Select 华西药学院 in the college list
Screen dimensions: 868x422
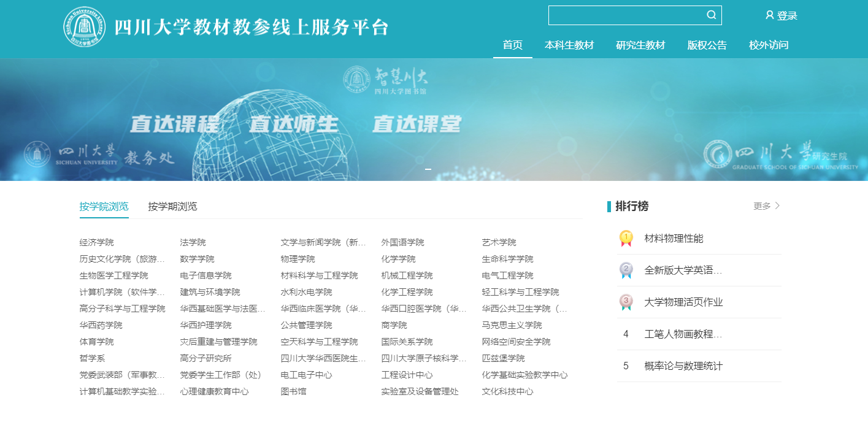point(101,326)
